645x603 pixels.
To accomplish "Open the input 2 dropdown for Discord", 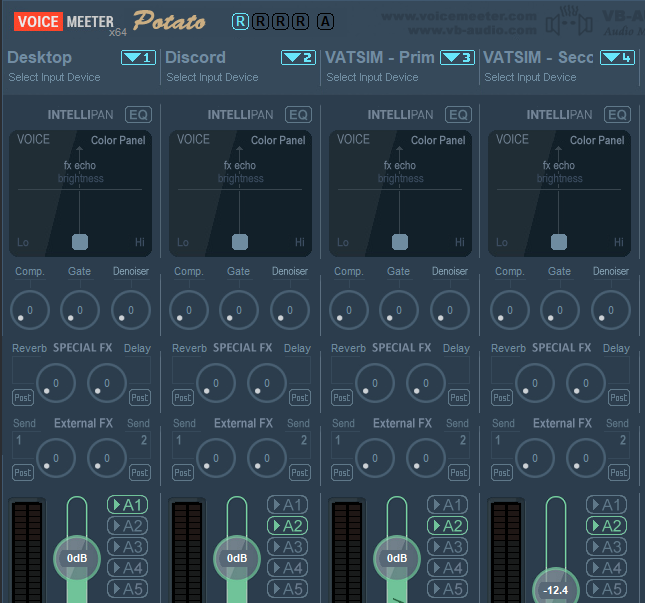I will (x=298, y=58).
